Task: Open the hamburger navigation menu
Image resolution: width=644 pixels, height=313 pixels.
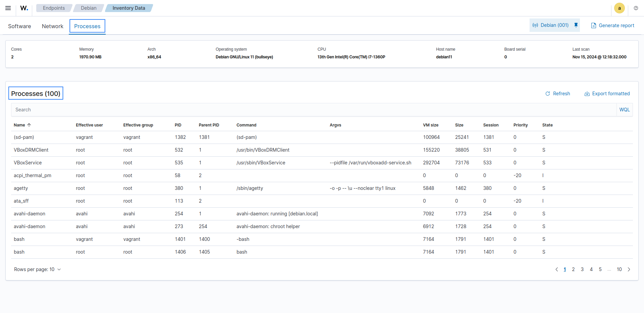Action: click(8, 8)
